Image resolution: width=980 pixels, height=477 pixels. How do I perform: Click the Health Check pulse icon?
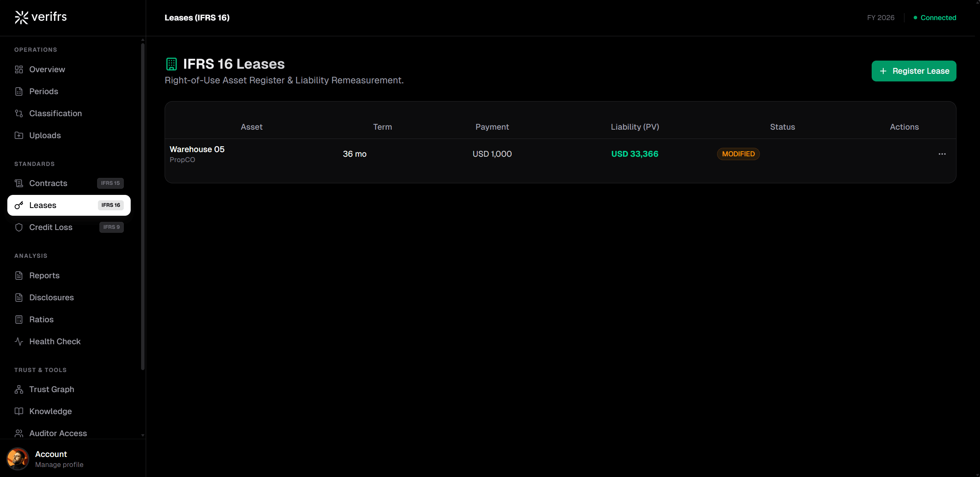click(19, 342)
